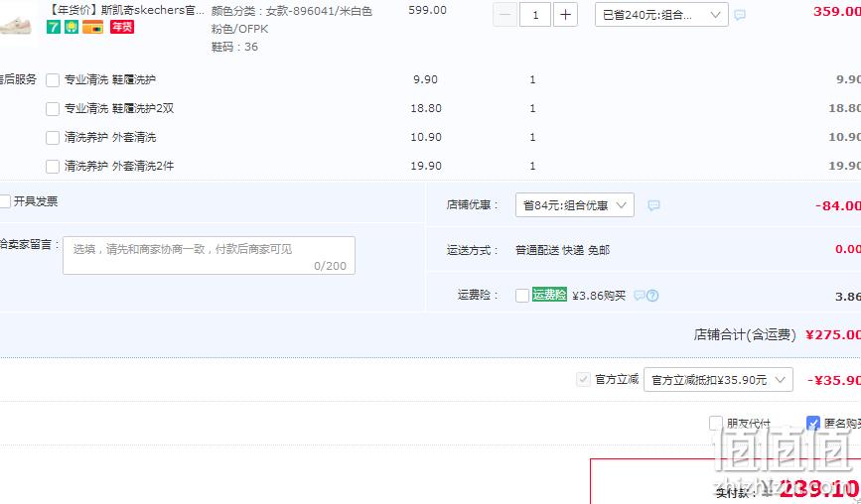The width and height of the screenshot is (861, 504).
Task: Open the 官方立减抵扣¥35.90元 dropdown
Action: (x=718, y=380)
